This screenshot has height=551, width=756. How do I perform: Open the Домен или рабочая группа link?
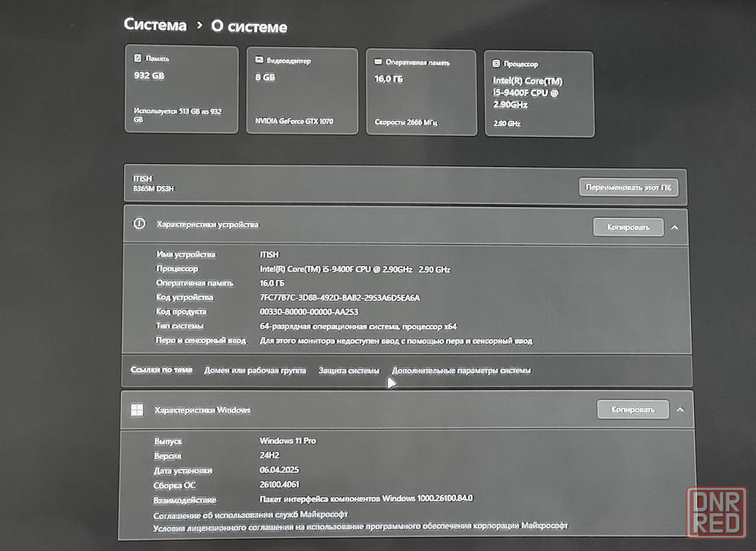point(255,370)
